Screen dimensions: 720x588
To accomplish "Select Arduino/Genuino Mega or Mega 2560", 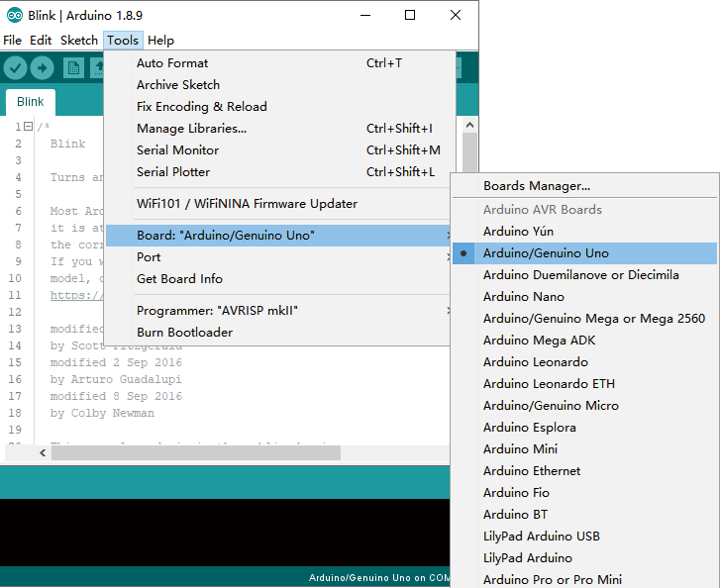I will (x=584, y=319).
